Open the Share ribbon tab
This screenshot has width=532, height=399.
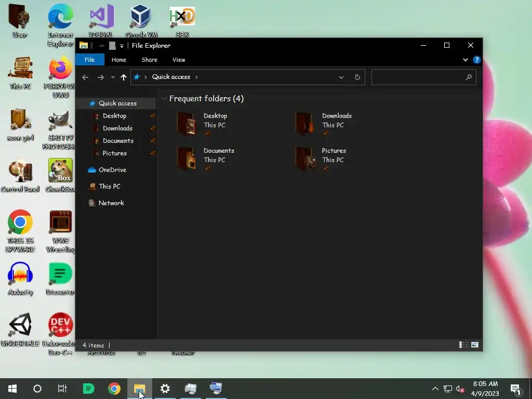pyautogui.click(x=149, y=60)
